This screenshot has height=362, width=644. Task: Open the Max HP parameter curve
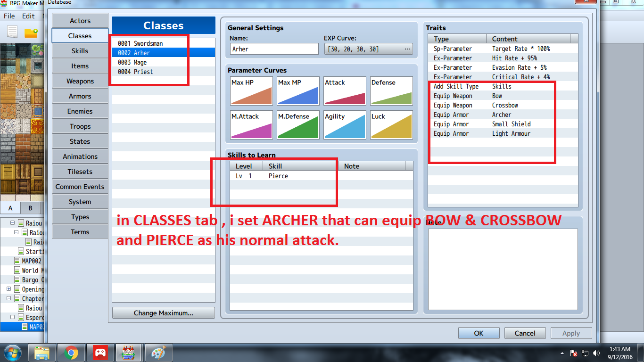click(251, 90)
